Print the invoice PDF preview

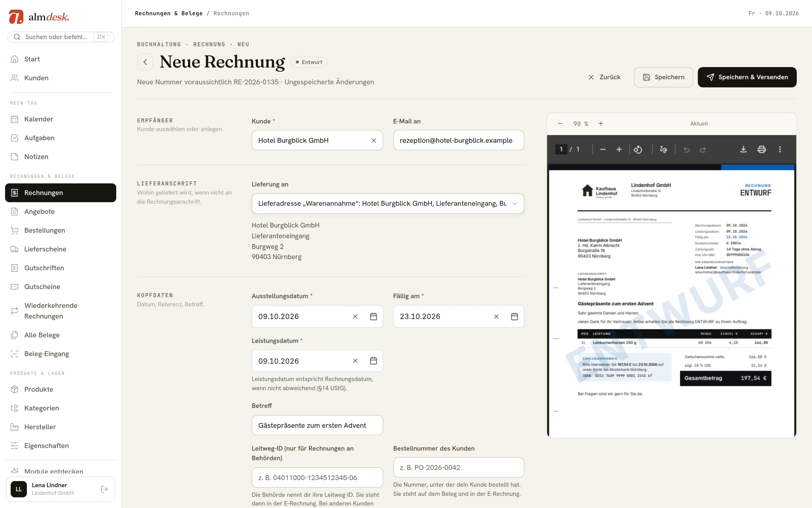click(x=762, y=149)
